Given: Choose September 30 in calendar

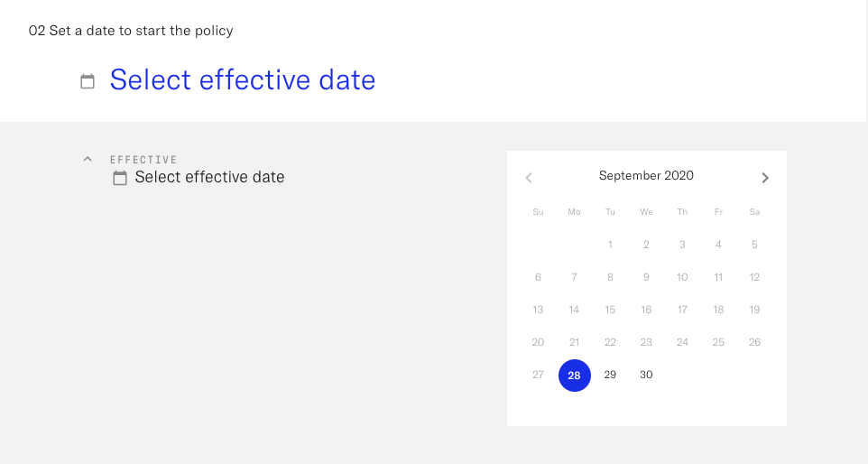Looking at the screenshot, I should pyautogui.click(x=646, y=375).
